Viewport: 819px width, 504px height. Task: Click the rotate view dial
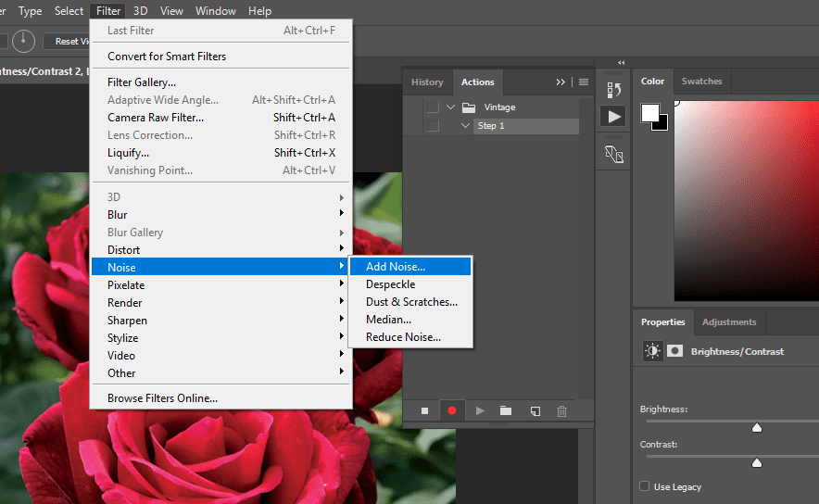tap(23, 42)
